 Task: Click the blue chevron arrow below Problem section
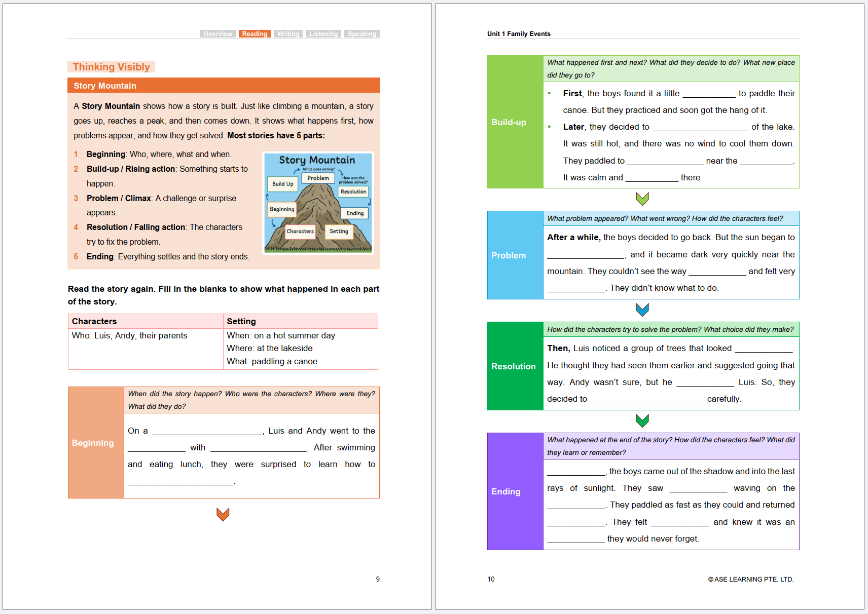(642, 310)
